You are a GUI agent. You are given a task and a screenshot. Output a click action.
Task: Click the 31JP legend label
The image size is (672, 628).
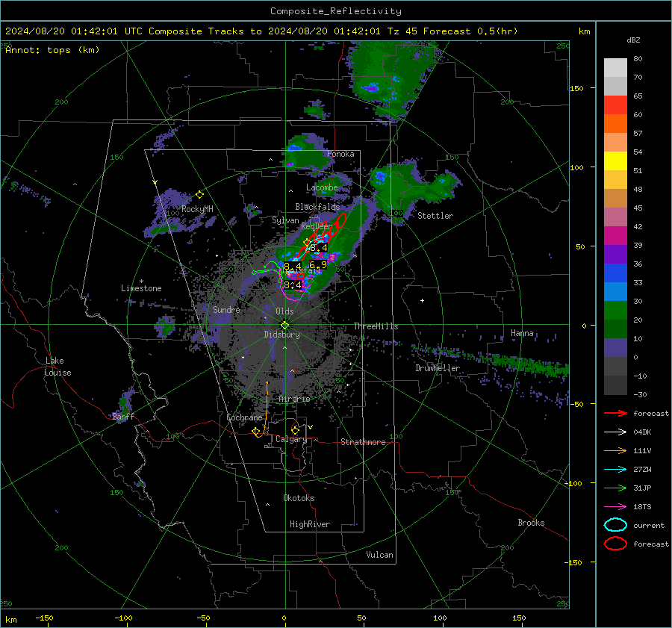[x=642, y=488]
